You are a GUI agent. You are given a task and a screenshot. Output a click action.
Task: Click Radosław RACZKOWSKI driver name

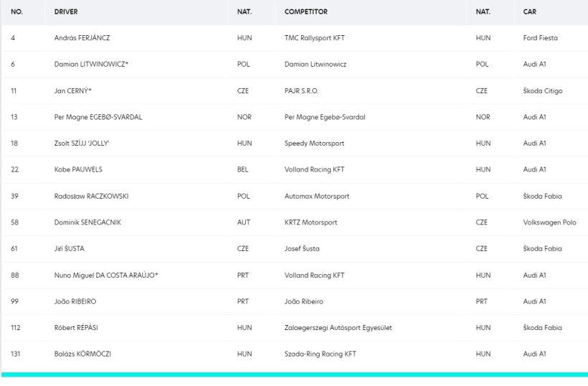91,196
